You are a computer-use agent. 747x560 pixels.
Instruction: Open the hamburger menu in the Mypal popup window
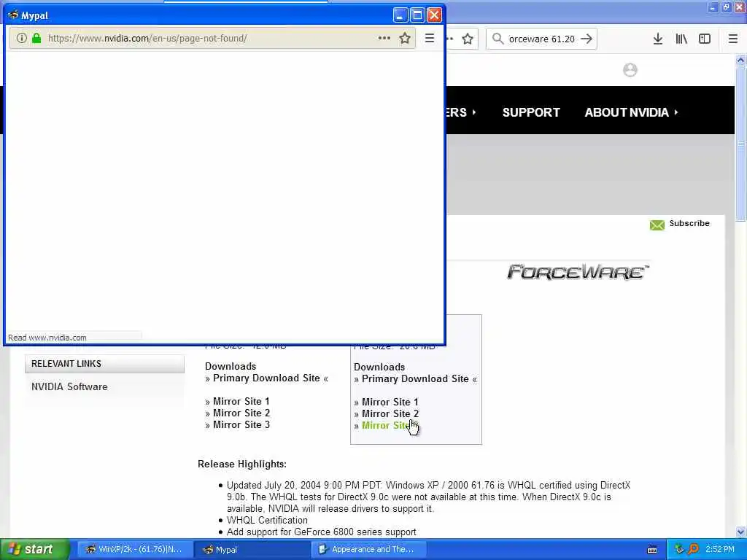coord(429,38)
